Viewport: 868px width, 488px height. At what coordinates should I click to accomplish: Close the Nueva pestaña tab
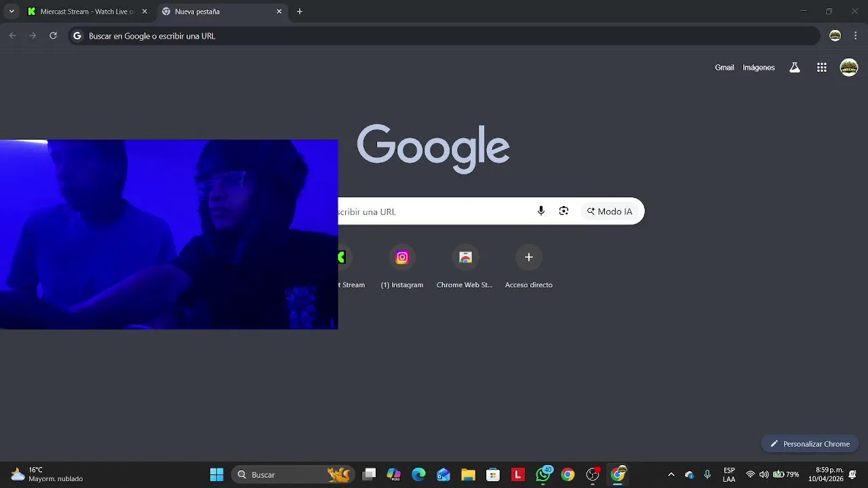(x=279, y=12)
